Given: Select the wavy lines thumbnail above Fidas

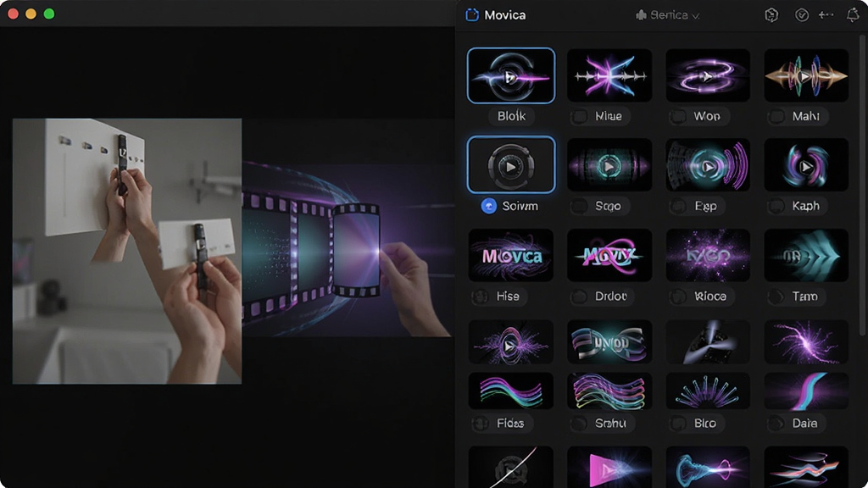Looking at the screenshot, I should [x=510, y=391].
